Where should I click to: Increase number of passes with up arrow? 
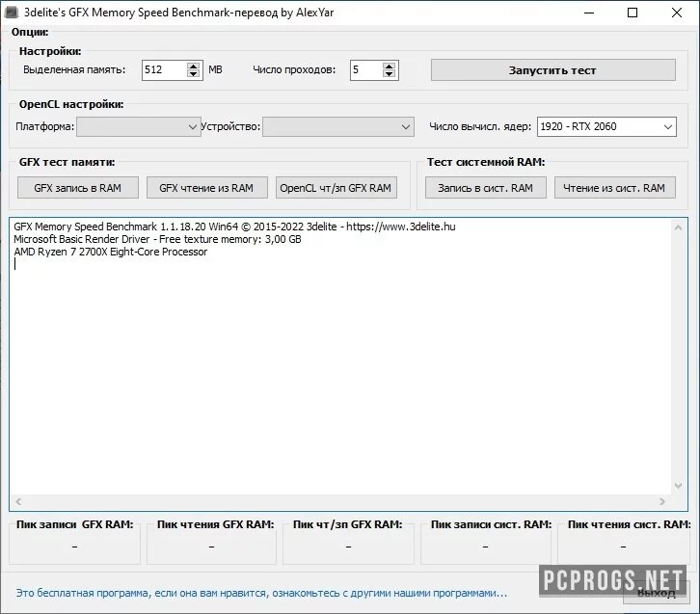[x=389, y=66]
